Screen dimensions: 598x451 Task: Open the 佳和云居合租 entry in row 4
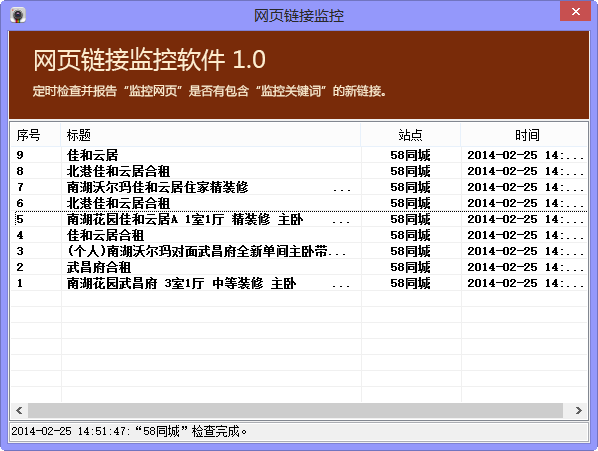click(105, 235)
